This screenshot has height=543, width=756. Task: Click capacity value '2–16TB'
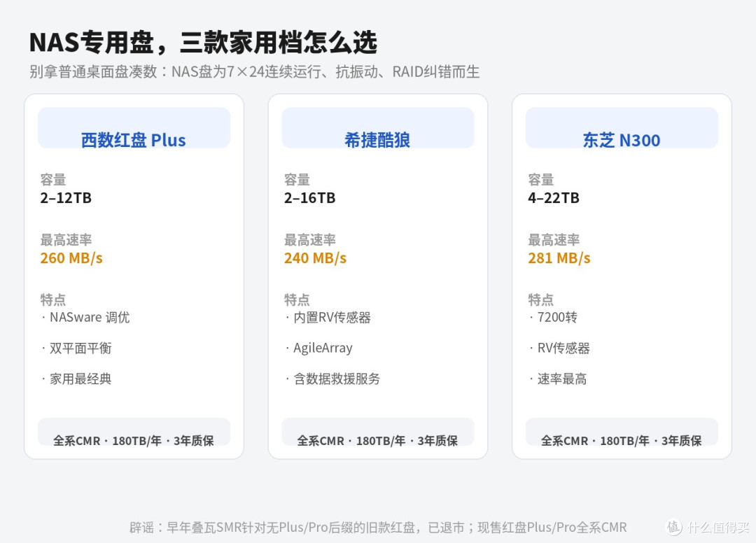310,198
